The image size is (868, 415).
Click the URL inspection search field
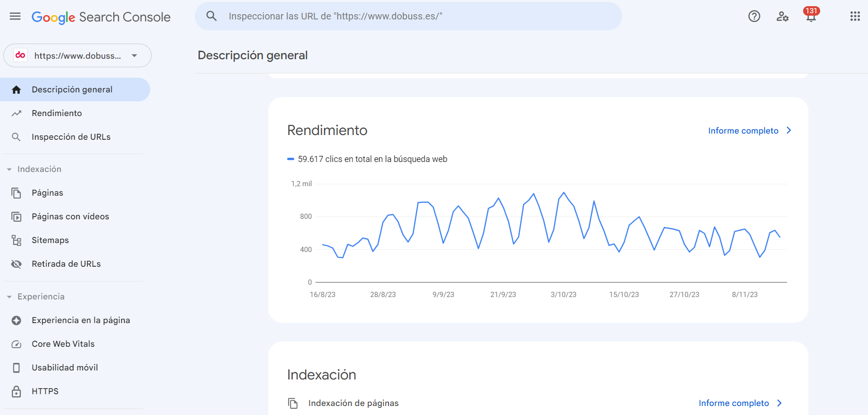click(x=408, y=16)
